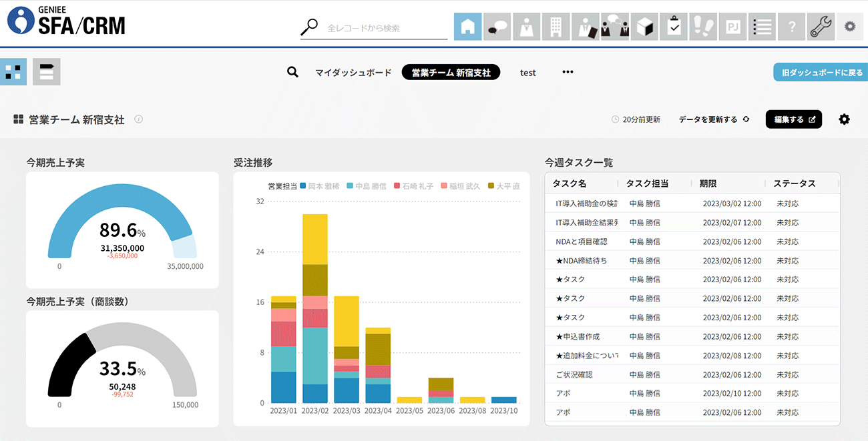The width and height of the screenshot is (868, 441).
Task: Click the footprints activity icon
Action: click(x=702, y=26)
